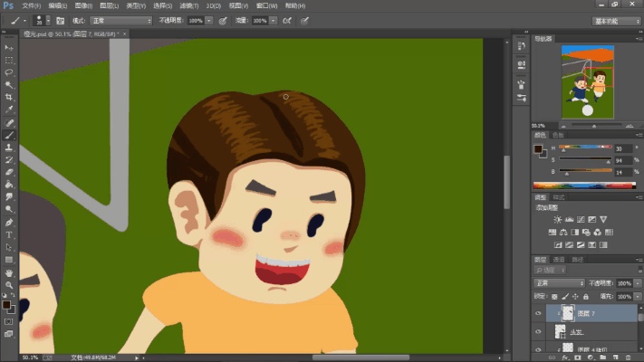Expand the opacity 不透明度 dropdown in options bar
The width and height of the screenshot is (644, 362).
(209, 20)
